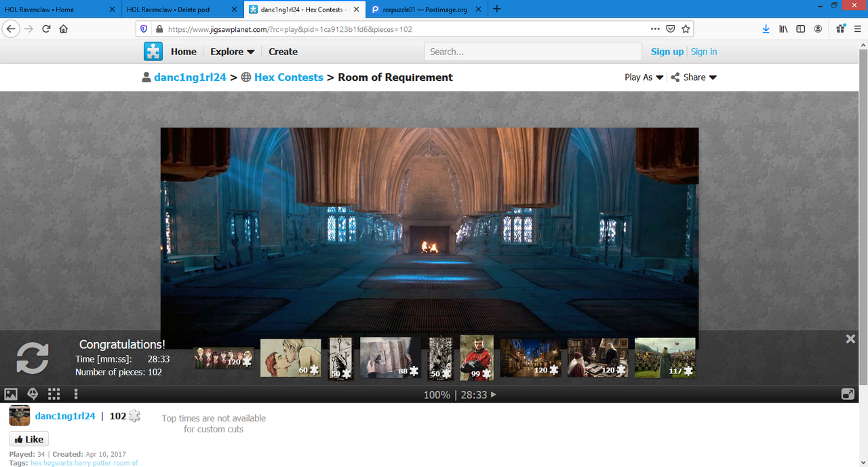Open the 99-piece red-robed player puzzle thumbnail
The image size is (868, 467).
tap(477, 358)
